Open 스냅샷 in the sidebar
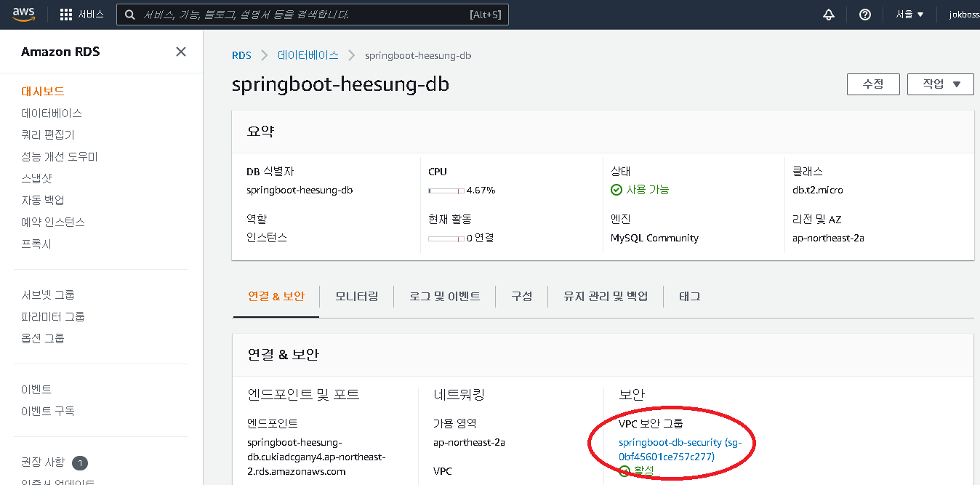The image size is (980, 485). coord(36,179)
